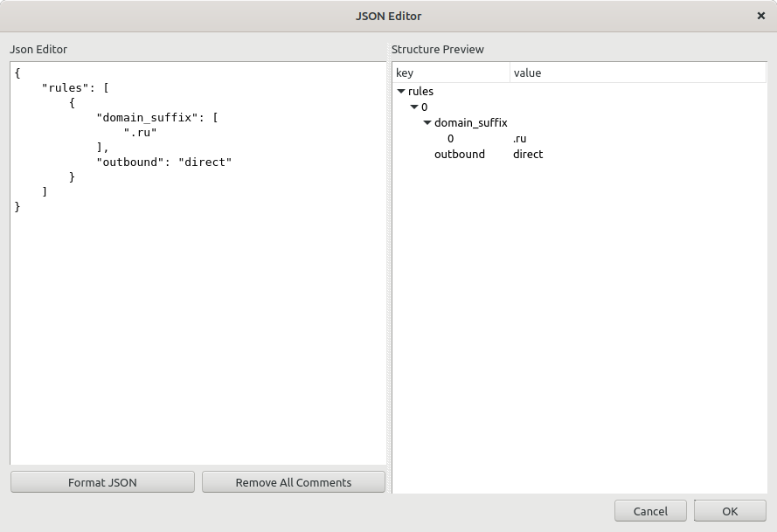Select the domain_suffix label in tree
The height and width of the screenshot is (532, 777).
click(470, 122)
